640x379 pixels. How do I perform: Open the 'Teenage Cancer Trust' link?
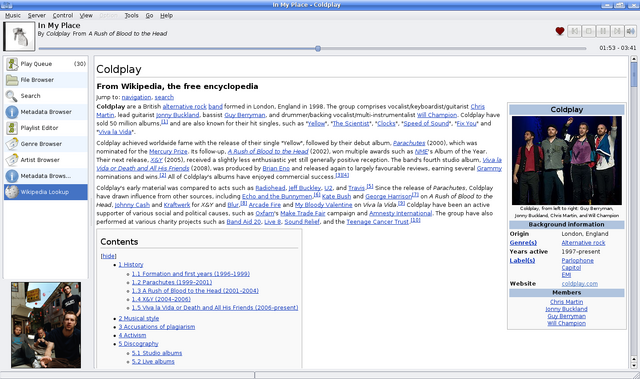(378, 222)
